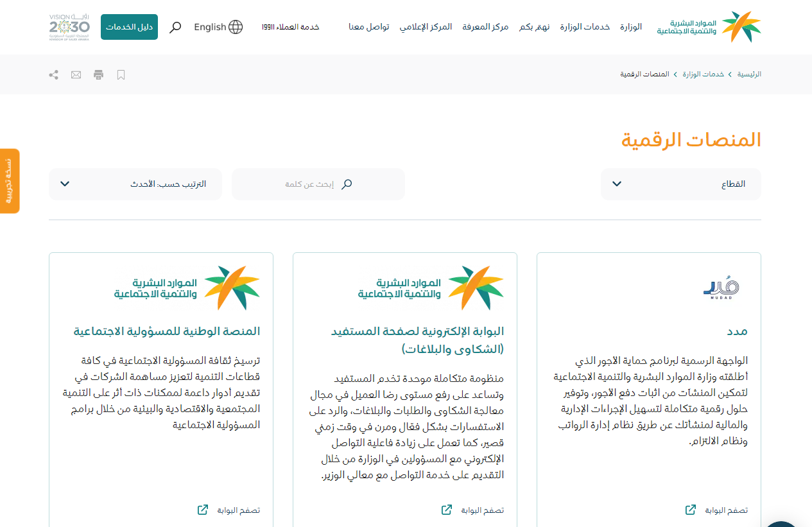Viewport: 812px width, 527px height.
Task: Go to الرئيسية breadcrumb
Action: (x=749, y=74)
